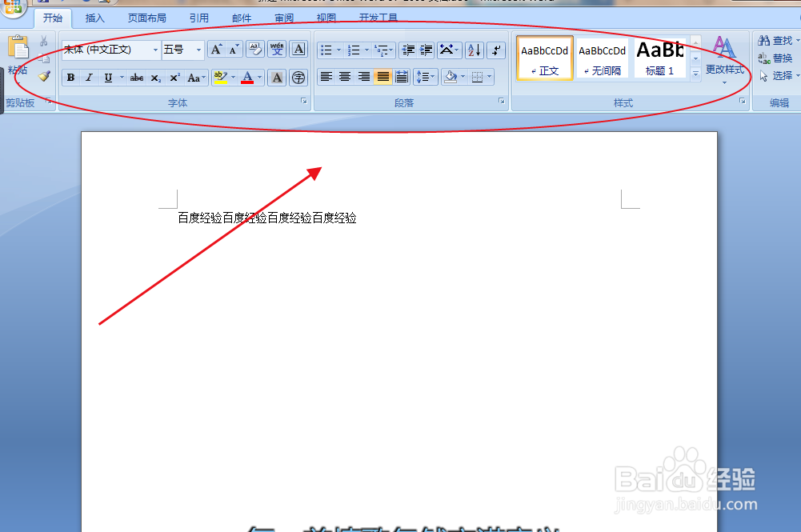Open Font dialog launcher
The width and height of the screenshot is (801, 532).
304,101
